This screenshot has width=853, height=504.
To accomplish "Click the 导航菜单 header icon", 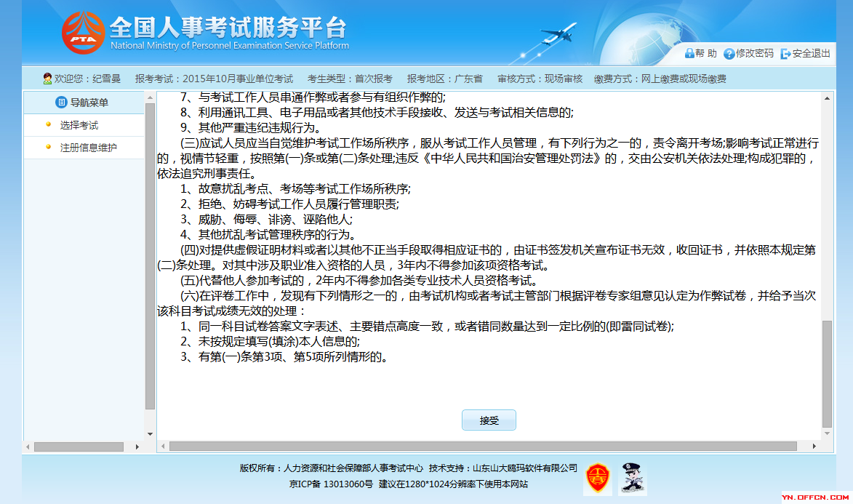I will tap(61, 103).
